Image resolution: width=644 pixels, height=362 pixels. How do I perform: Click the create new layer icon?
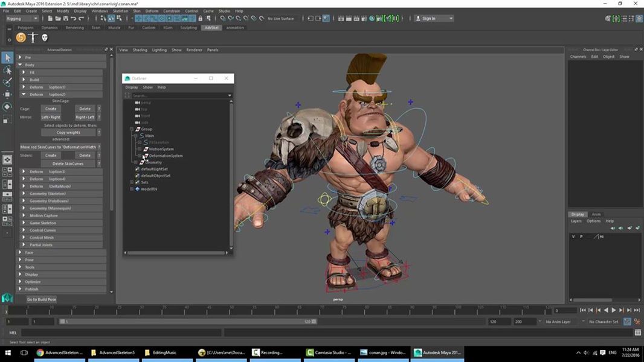(630, 228)
